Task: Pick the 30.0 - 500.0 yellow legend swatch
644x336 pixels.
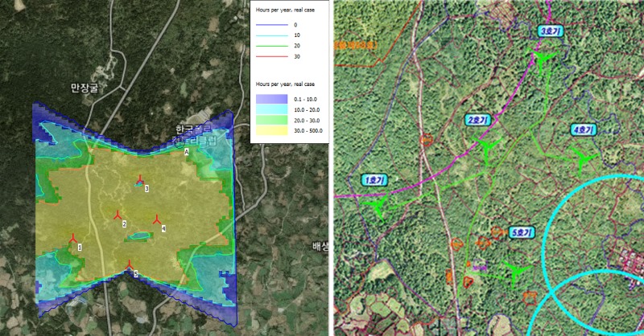Action: coord(271,131)
